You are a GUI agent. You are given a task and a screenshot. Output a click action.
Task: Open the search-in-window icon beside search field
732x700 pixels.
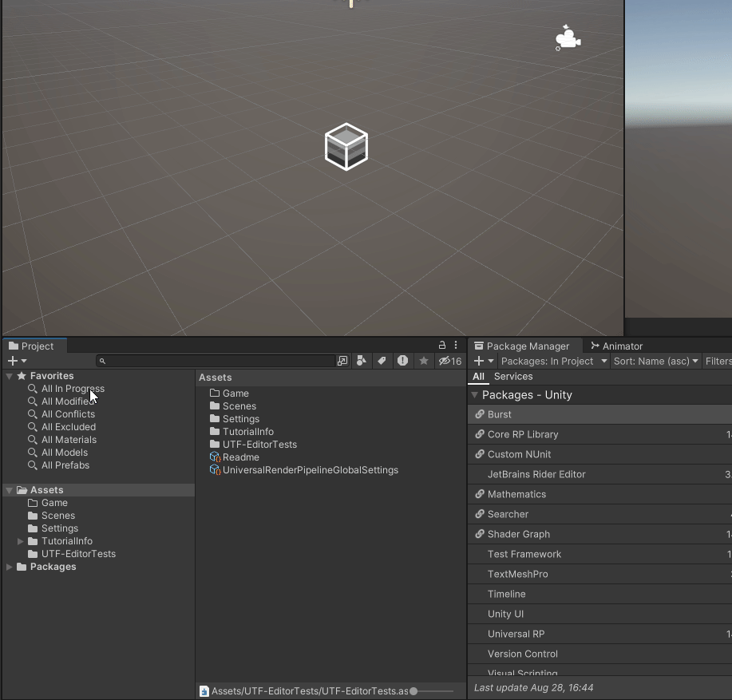[342, 361]
